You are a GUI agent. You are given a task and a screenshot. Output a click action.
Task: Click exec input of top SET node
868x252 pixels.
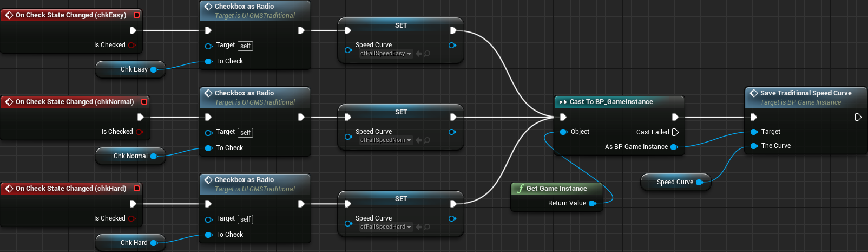click(x=348, y=30)
